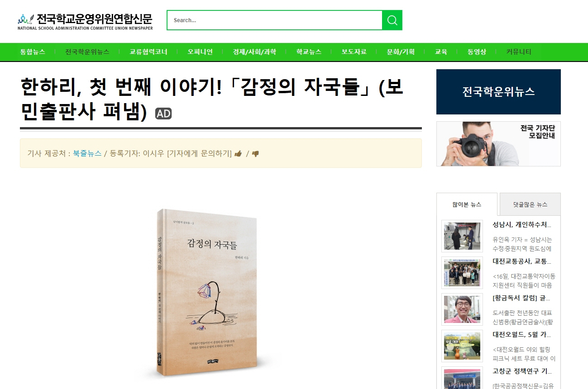Click the 기자에게 문의하기 link
Image resolution: width=588 pixels, height=389 pixels.
point(200,153)
